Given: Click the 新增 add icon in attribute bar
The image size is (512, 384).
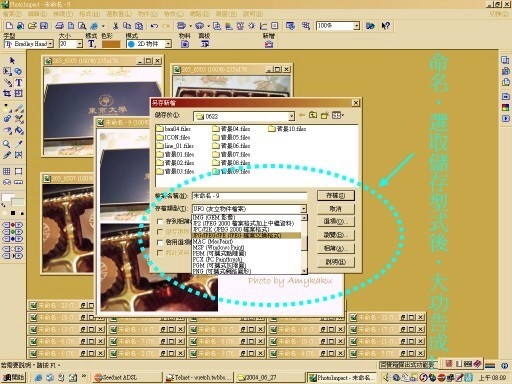Looking at the screenshot, I should (x=269, y=44).
